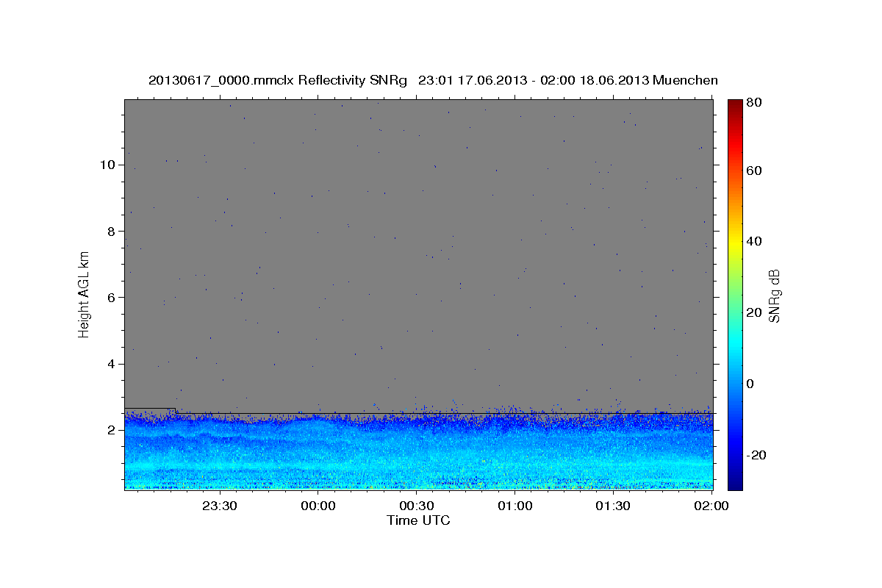Click the '01:00' time tick label

(515, 506)
